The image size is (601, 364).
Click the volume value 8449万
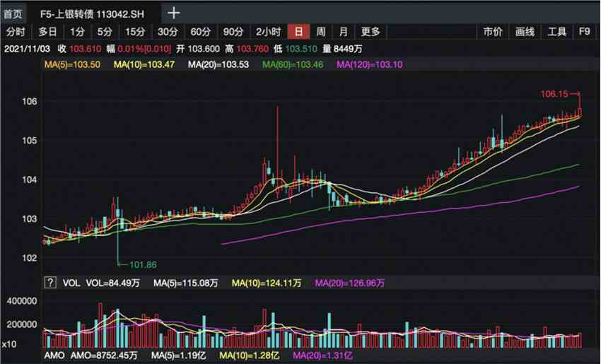(x=348, y=49)
